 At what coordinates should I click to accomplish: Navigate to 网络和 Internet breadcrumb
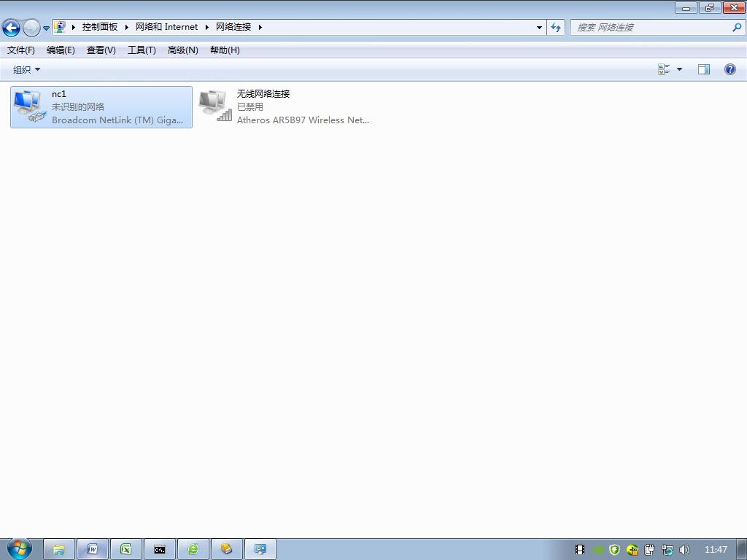click(x=166, y=27)
